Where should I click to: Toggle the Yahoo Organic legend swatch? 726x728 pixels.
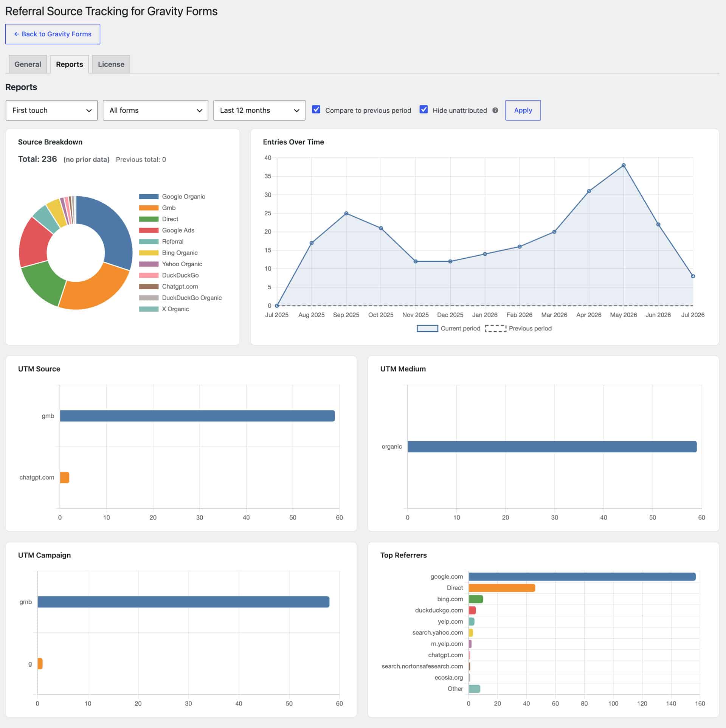149,264
